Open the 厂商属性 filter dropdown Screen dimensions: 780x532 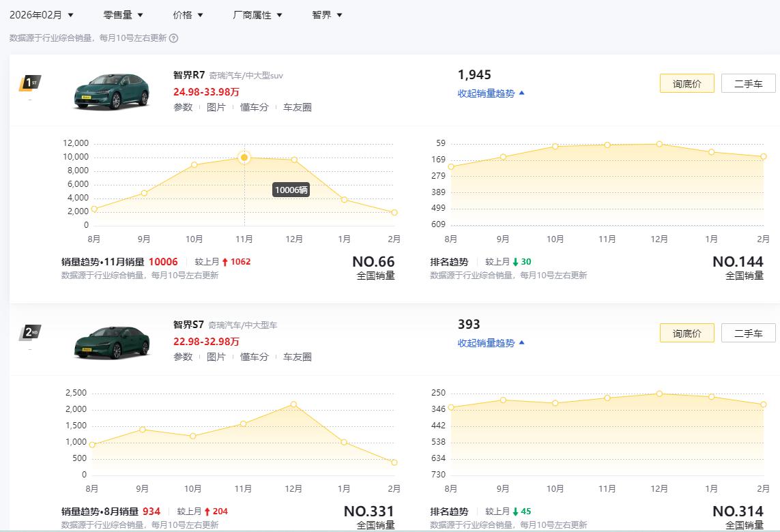pos(257,15)
